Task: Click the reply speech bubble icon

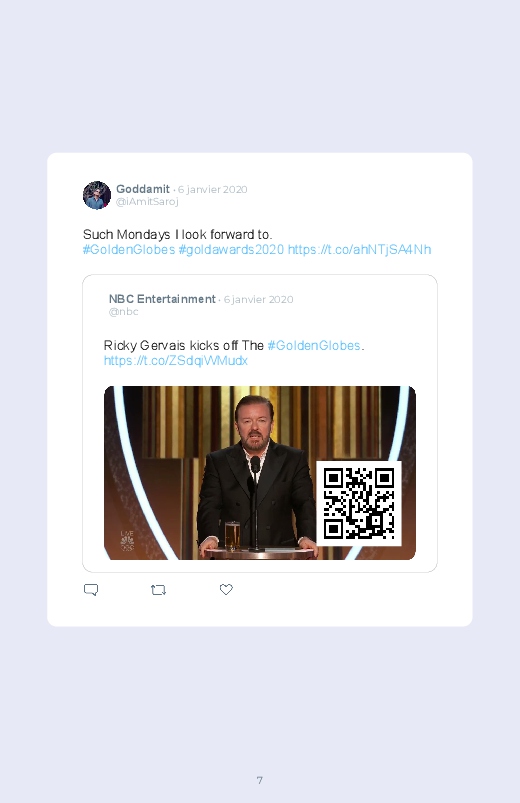Action: (91, 590)
